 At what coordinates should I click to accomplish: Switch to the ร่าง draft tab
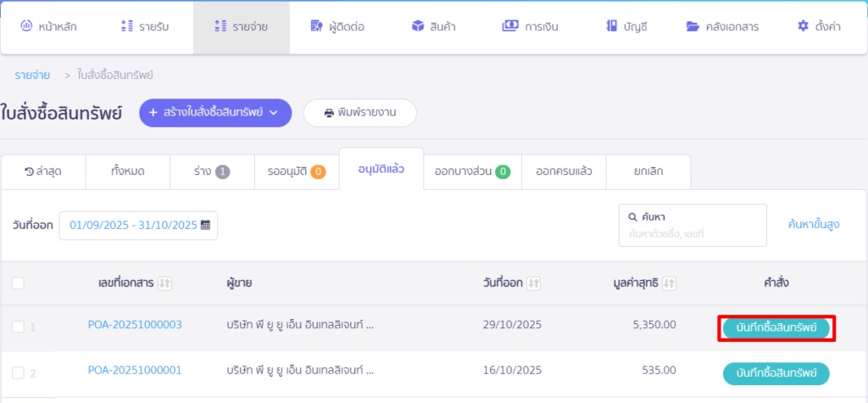point(211,172)
